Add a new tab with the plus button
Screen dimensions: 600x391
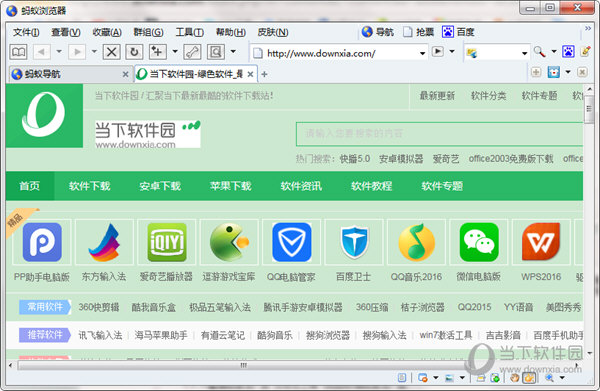264,74
